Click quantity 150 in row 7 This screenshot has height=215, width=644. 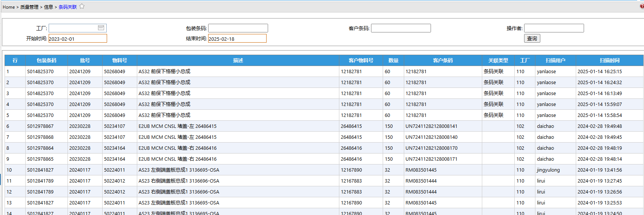[x=389, y=137]
